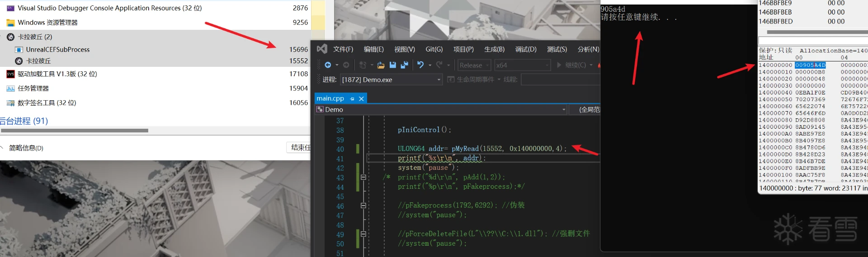This screenshot has height=257, width=868.
Task: Click the 继续(C) continue button
Action: [x=571, y=65]
